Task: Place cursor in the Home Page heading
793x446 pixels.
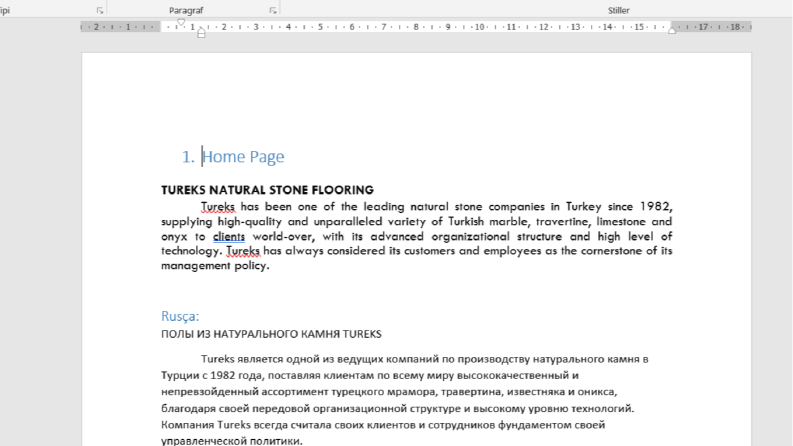Action: click(x=243, y=157)
